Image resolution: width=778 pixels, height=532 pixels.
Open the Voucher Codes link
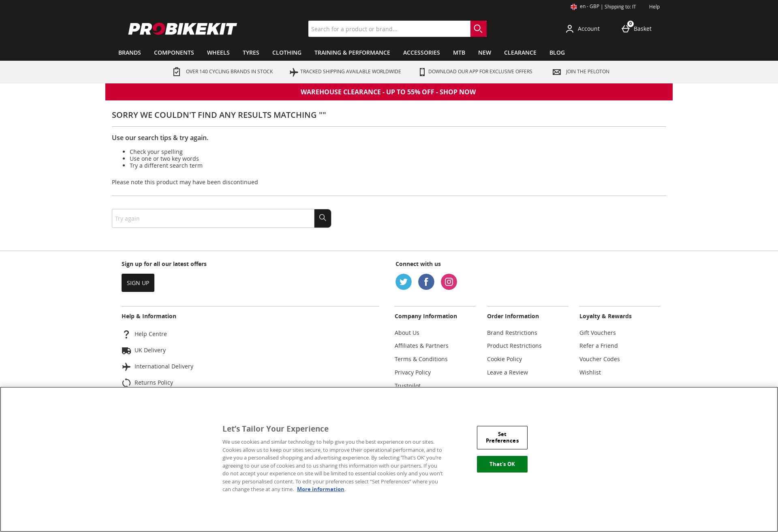click(x=600, y=359)
